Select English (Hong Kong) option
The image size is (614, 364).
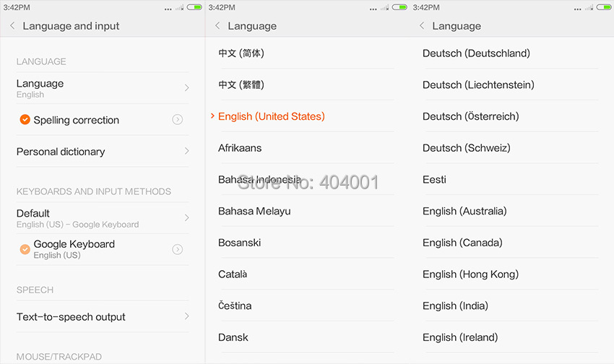[x=470, y=274]
